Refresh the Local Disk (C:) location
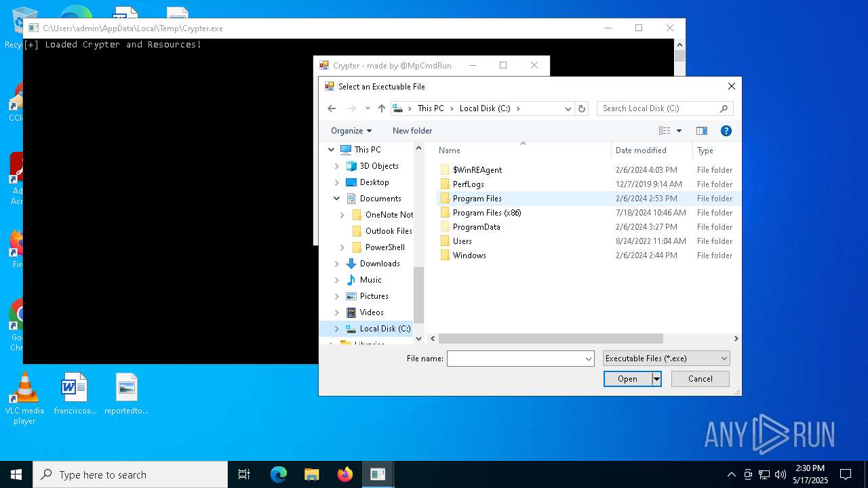This screenshot has height=488, width=868. click(581, 108)
